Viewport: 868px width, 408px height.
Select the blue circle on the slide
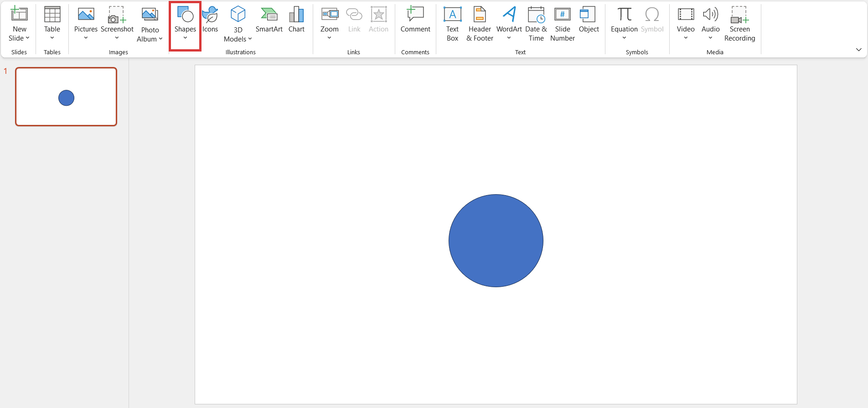point(496,241)
